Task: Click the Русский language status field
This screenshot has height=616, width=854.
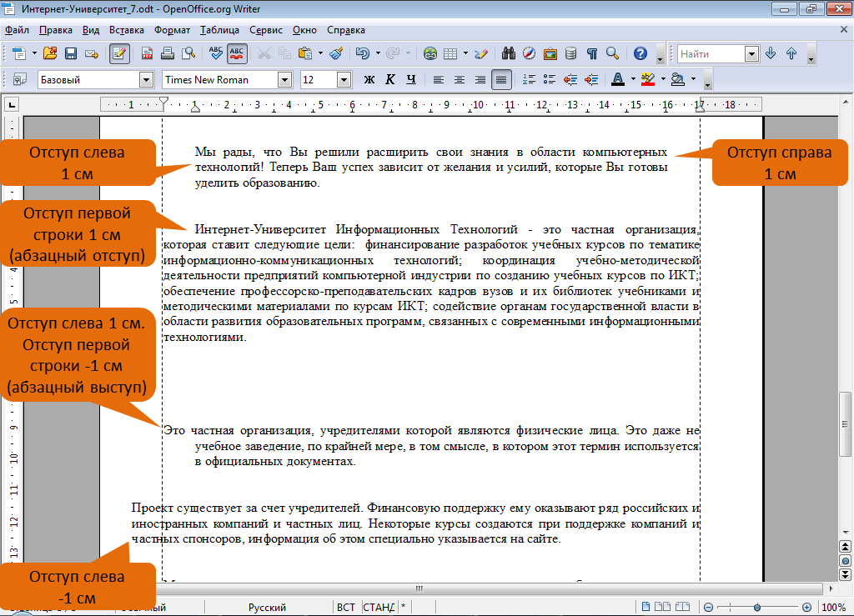Action: tap(267, 608)
